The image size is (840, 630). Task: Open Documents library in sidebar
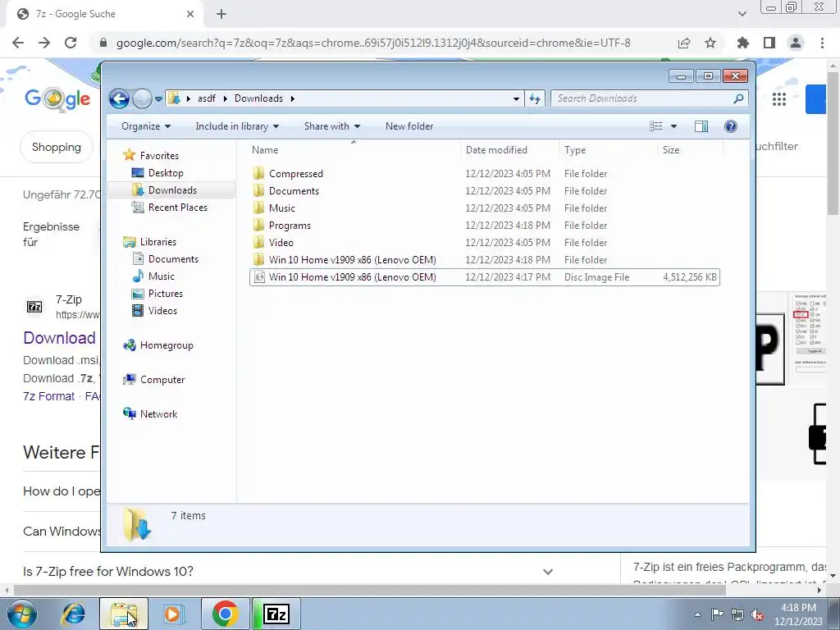(x=173, y=259)
